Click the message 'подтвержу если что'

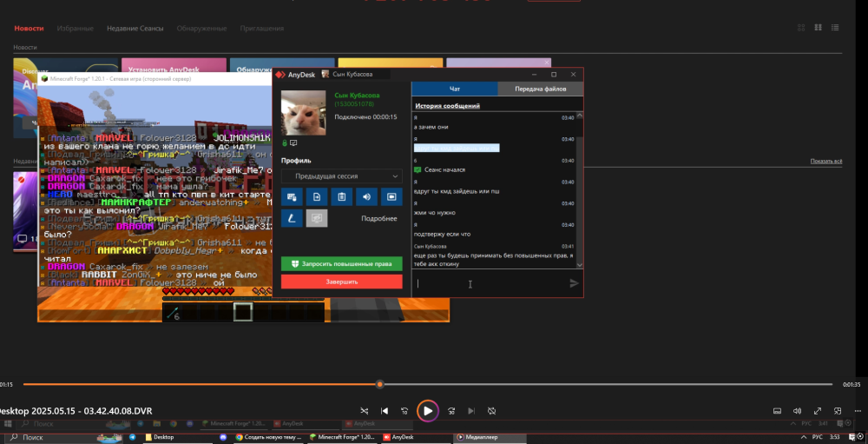(443, 234)
